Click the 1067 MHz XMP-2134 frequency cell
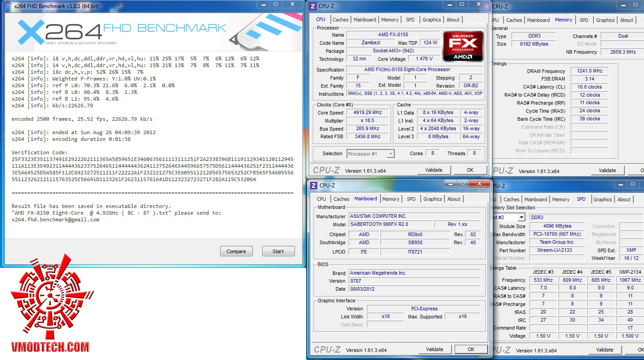 click(630, 280)
